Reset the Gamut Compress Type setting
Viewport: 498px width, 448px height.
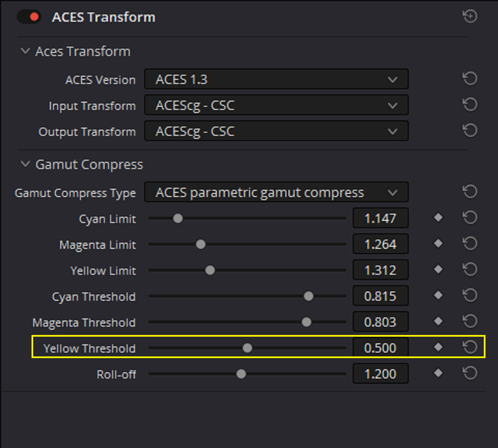470,192
